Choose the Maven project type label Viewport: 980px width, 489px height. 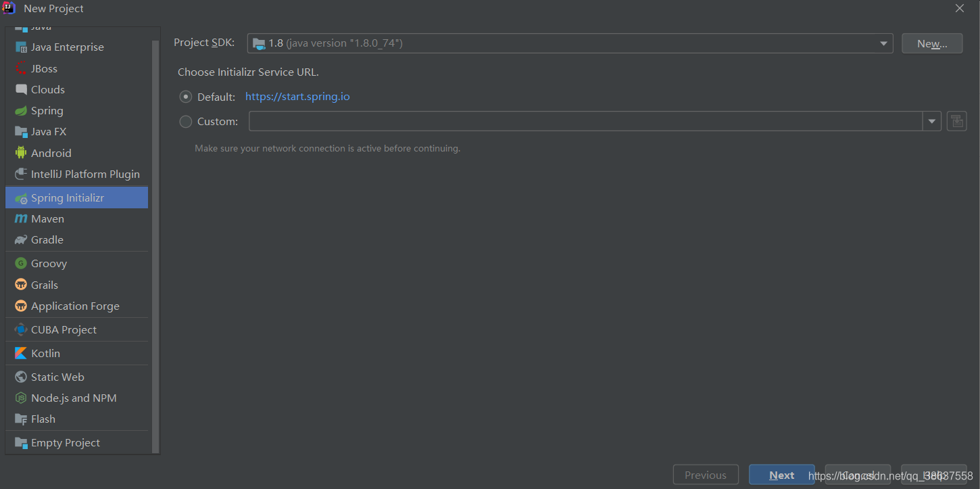coord(47,219)
